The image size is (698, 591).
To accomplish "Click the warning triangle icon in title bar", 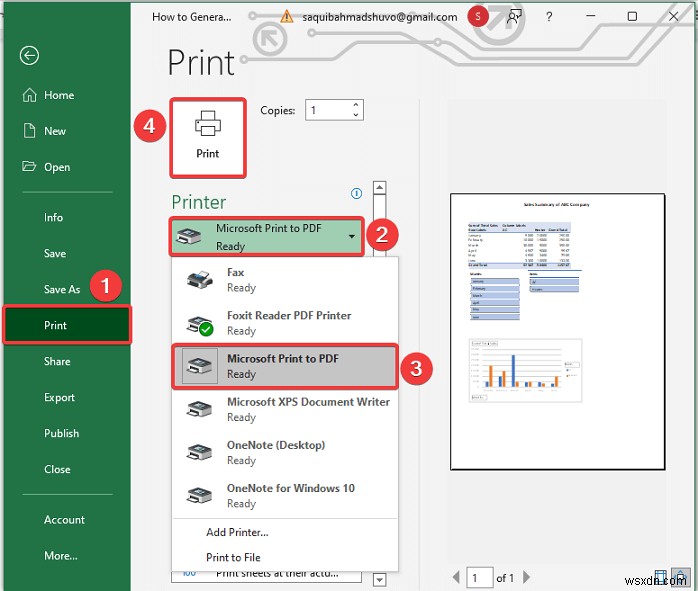I will [287, 17].
